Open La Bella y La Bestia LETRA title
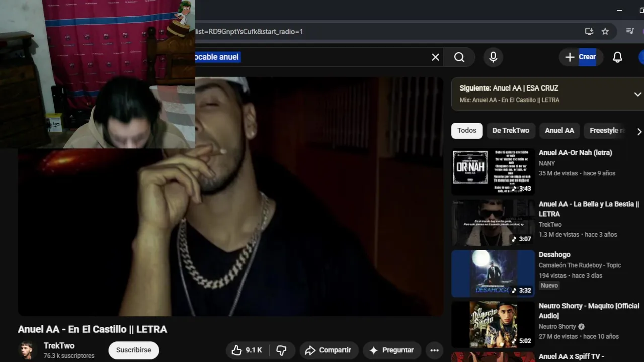Image resolution: width=644 pixels, height=362 pixels. [589, 209]
